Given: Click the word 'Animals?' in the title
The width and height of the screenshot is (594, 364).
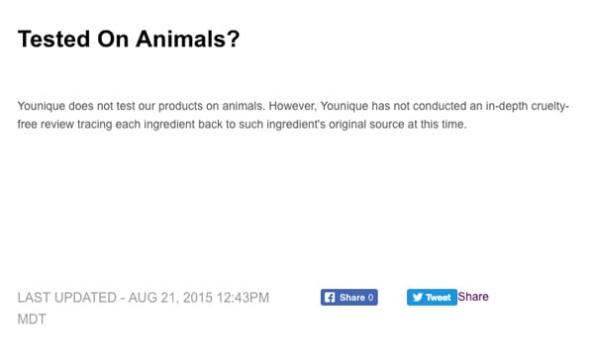Looking at the screenshot, I should pos(188,39).
